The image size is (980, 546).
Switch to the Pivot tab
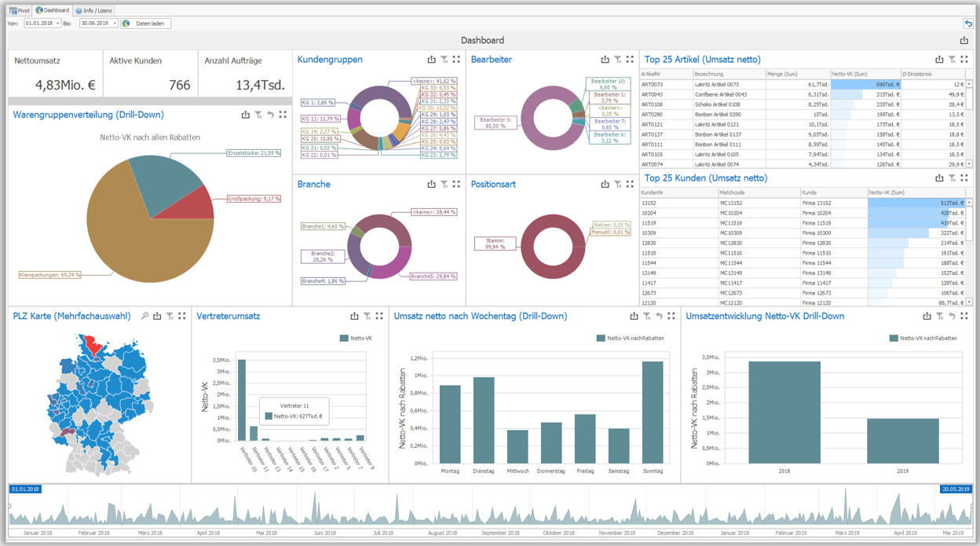pos(20,11)
